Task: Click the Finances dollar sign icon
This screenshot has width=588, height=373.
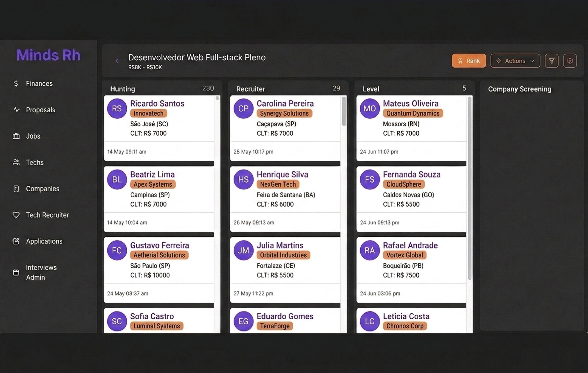Action: point(16,84)
